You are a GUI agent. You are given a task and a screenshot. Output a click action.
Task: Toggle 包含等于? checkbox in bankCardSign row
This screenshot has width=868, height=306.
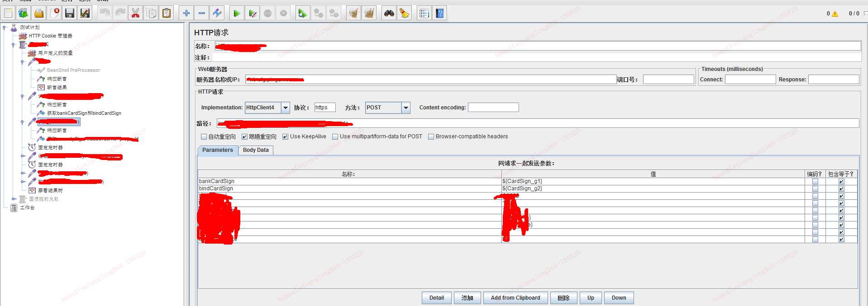coord(841,181)
